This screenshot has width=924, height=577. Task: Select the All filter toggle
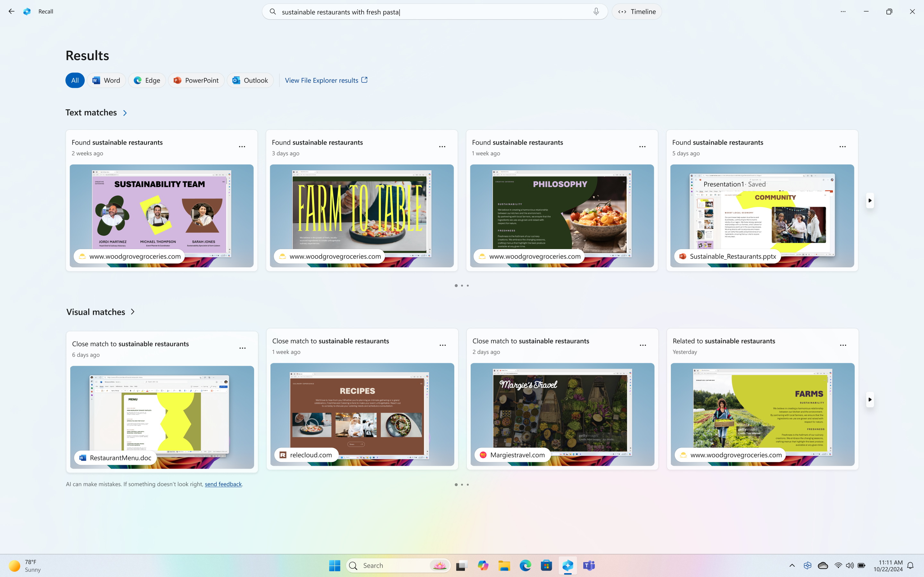(74, 80)
